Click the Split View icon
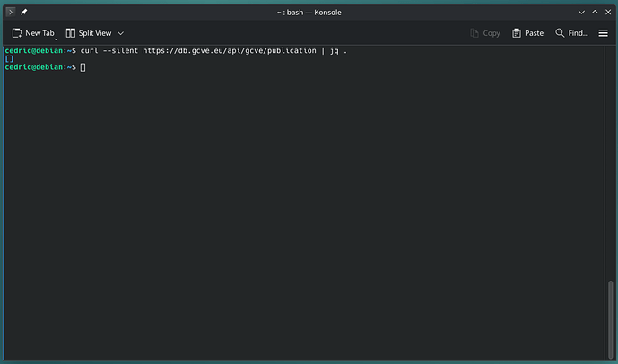 point(71,33)
